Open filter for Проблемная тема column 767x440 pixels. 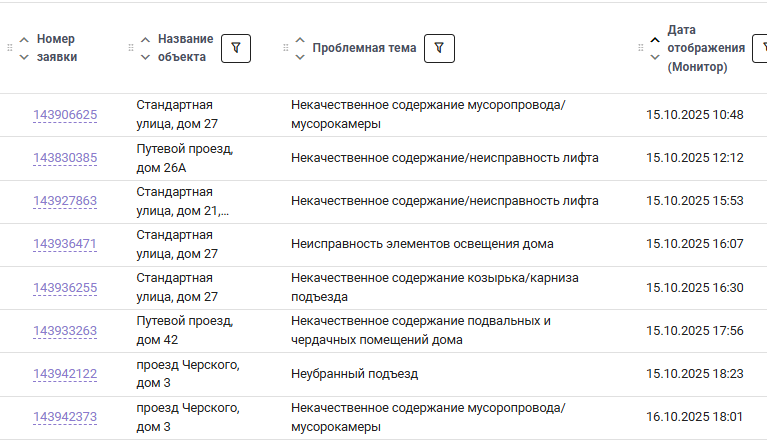pyautogui.click(x=439, y=48)
